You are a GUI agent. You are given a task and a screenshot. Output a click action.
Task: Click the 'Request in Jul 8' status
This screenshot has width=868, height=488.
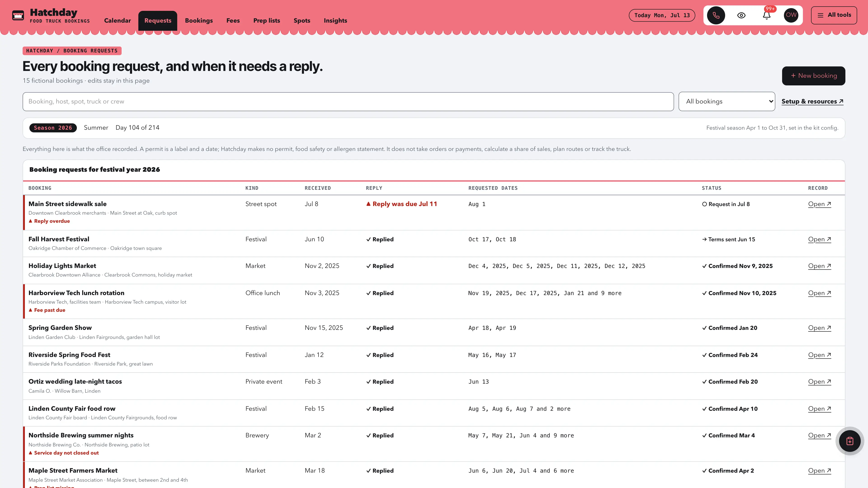tap(726, 204)
